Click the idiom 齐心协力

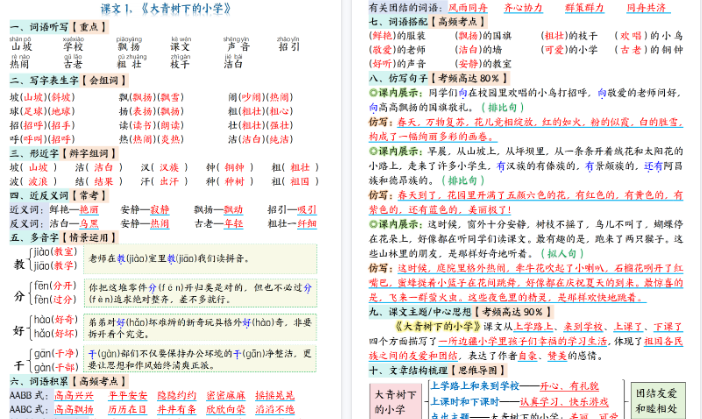click(523, 8)
